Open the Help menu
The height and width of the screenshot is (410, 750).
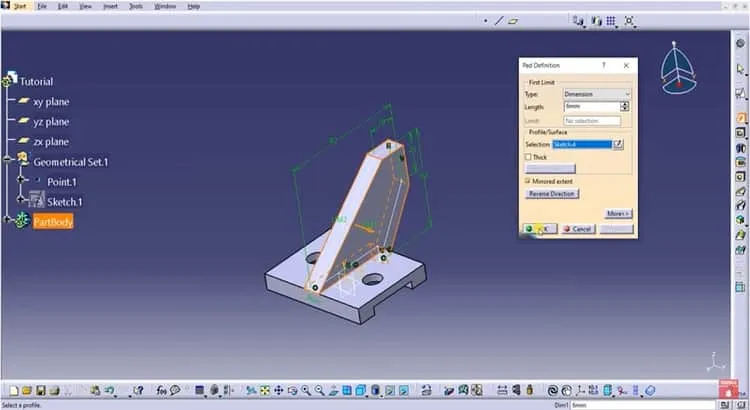click(x=193, y=6)
